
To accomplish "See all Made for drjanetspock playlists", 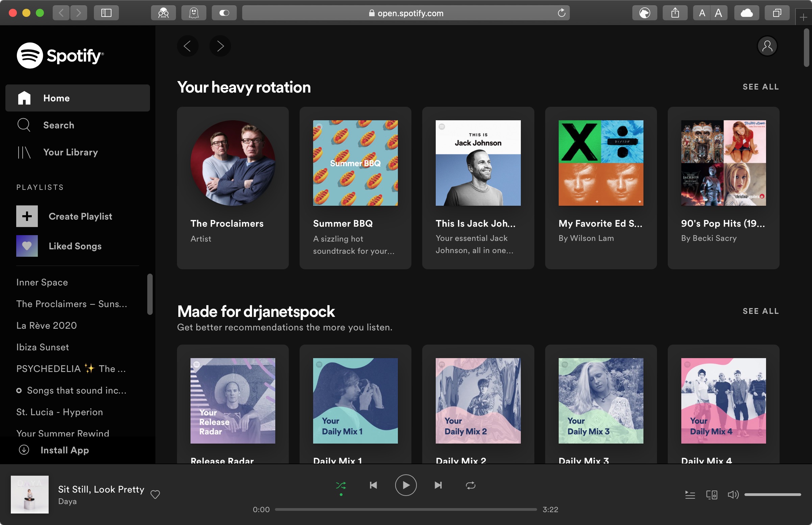I will (760, 310).
